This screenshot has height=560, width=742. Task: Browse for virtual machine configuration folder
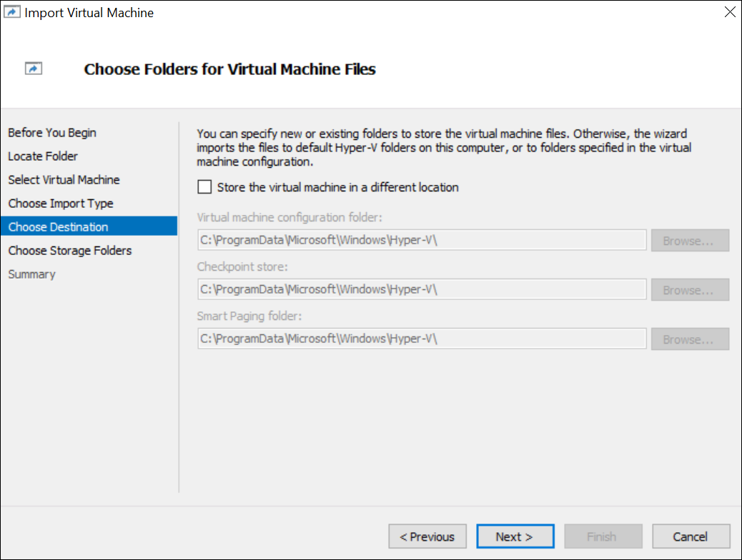point(689,241)
